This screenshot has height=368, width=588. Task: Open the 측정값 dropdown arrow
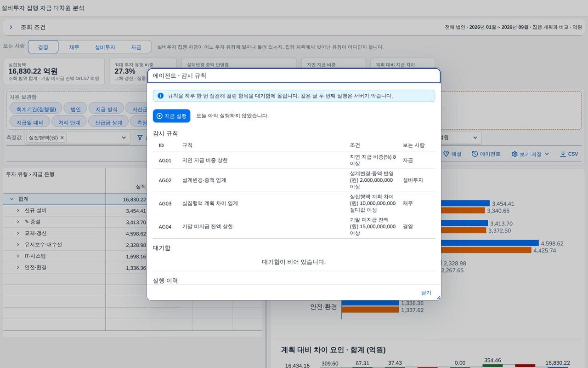point(124,138)
